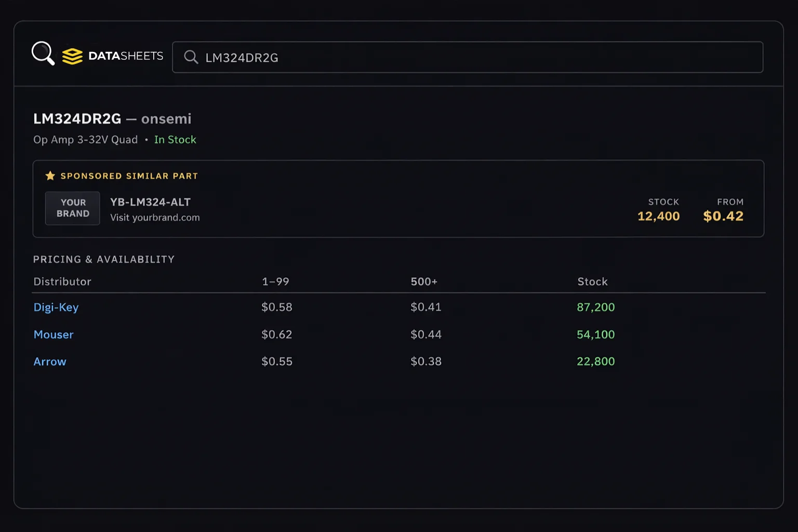
Task: Click the sponsored stock value 12,400
Action: point(658,216)
